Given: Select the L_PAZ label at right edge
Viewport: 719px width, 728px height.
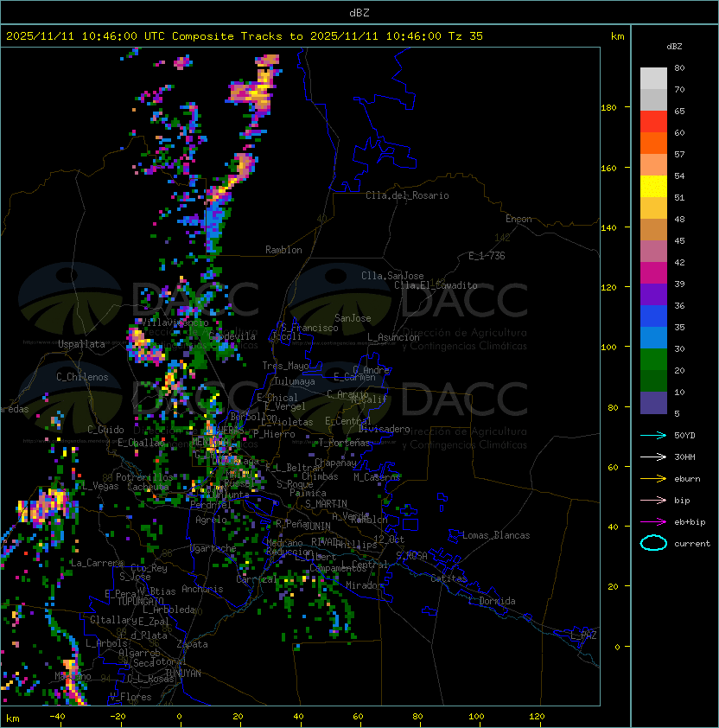Looking at the screenshot, I should click(x=583, y=635).
